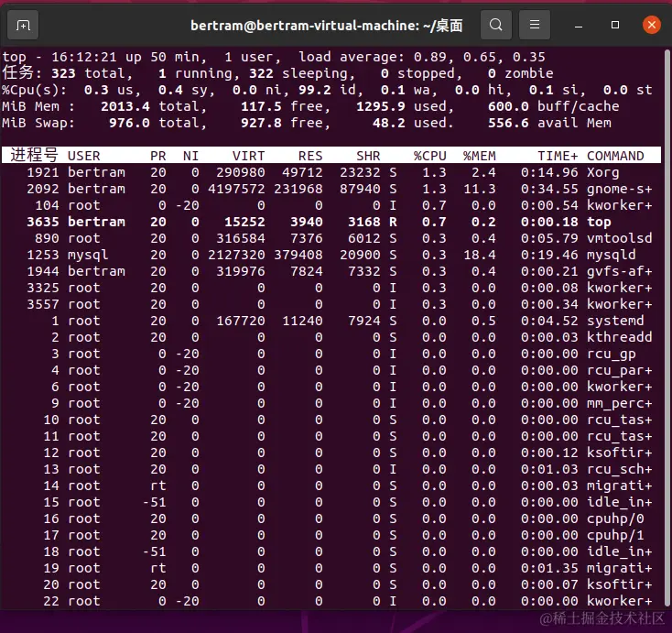Viewport: 672px width, 633px height.
Task: Open the terminal search tool
Action: point(496,25)
